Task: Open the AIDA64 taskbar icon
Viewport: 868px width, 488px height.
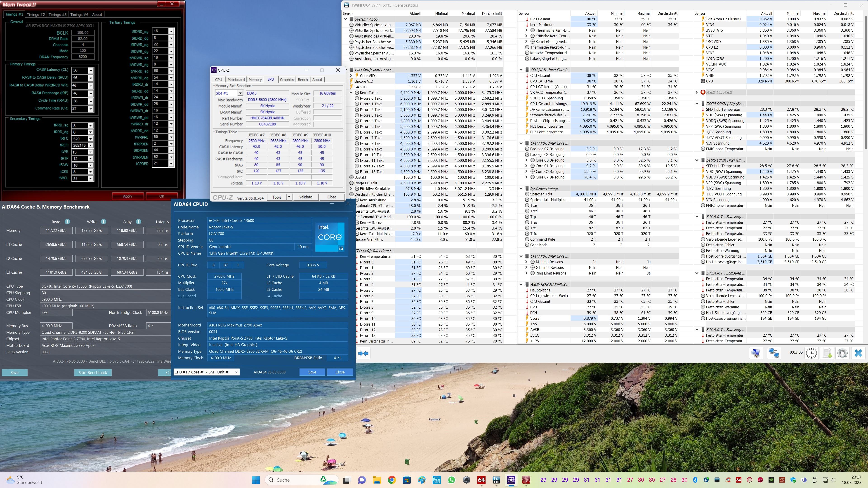Action: pyautogui.click(x=481, y=480)
